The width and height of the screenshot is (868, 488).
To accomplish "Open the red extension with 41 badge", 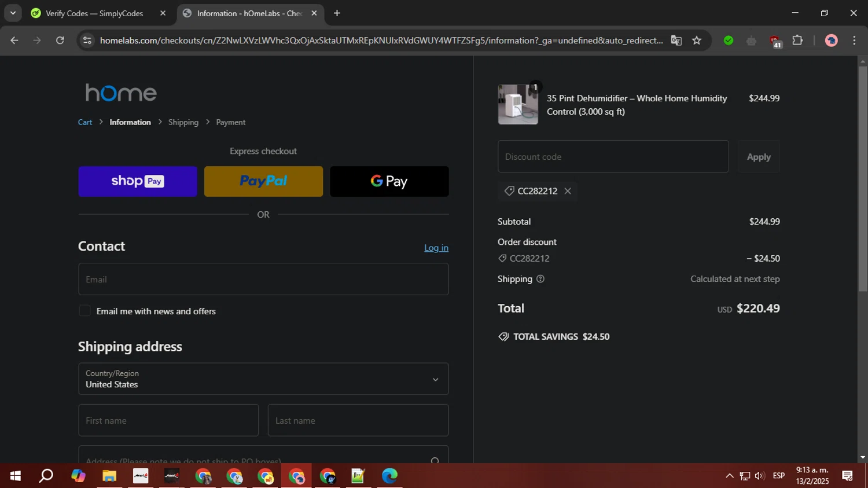I will point(775,41).
